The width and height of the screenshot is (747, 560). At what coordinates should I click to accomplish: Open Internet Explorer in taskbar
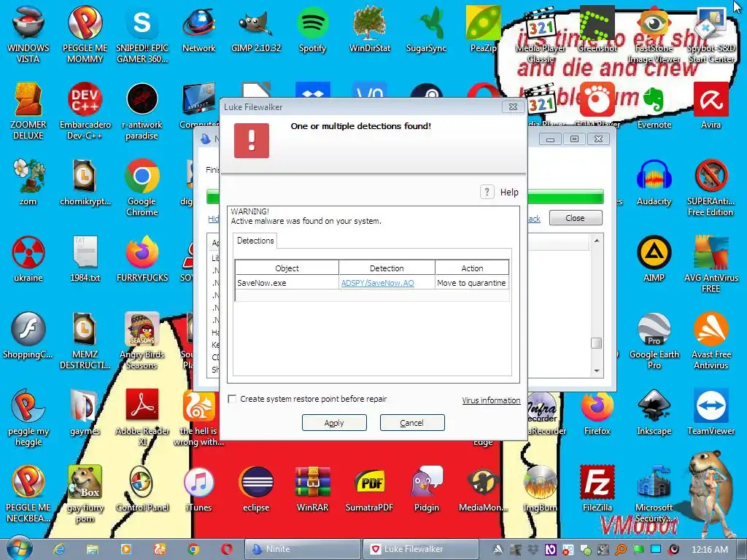tap(58, 549)
